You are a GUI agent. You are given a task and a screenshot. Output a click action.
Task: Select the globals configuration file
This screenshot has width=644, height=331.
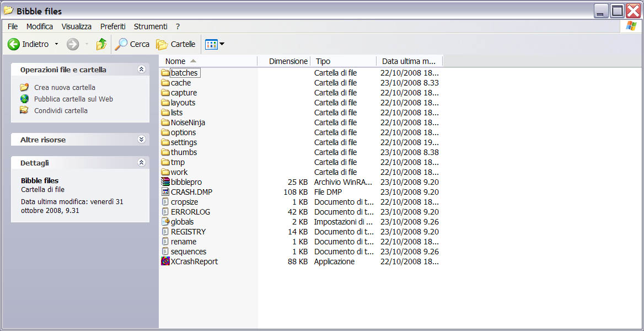coord(181,222)
